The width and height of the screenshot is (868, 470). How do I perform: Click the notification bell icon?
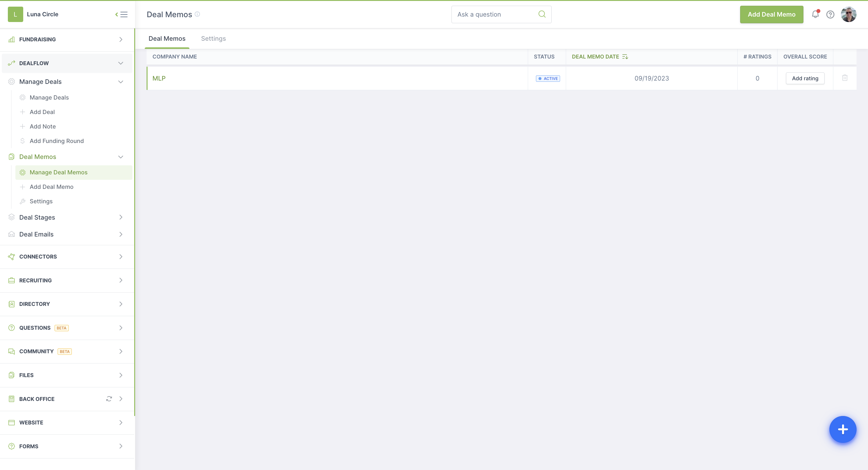816,14
